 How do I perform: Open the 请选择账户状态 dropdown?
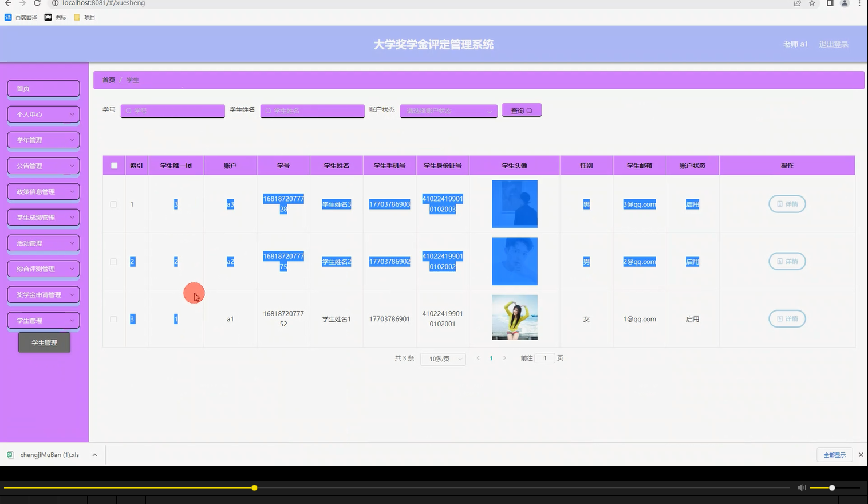pos(448,110)
